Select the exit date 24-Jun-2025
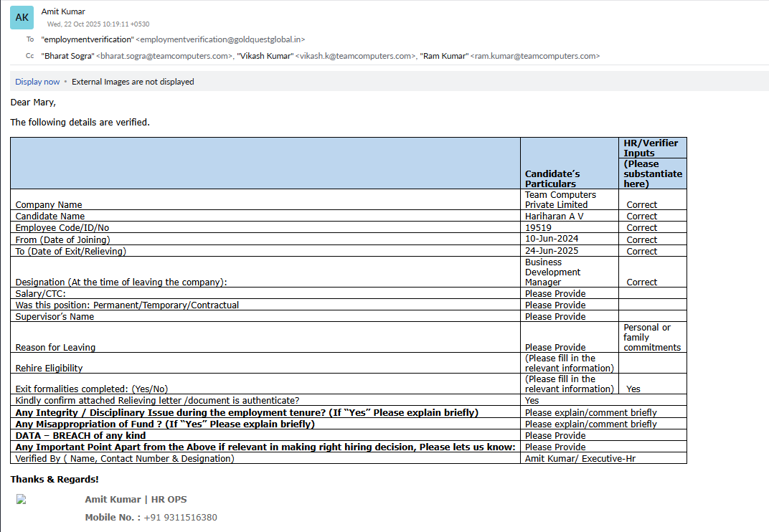 tap(551, 251)
